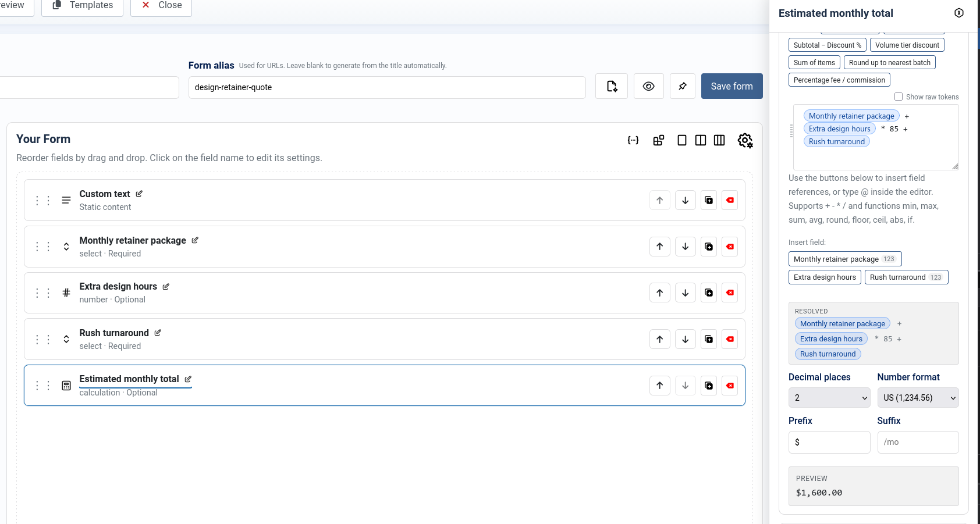
Task: Move Rush turnaround field up
Action: pos(660,339)
